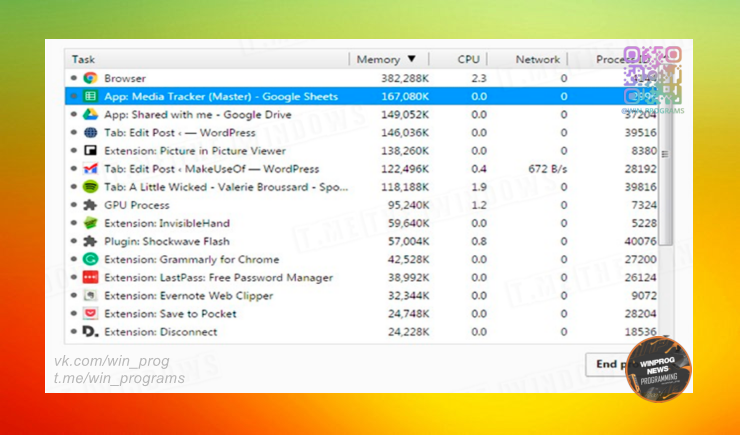Click the Google Sheets icon in Media Tracker row
Image resolution: width=740 pixels, height=435 pixels.
[90, 96]
